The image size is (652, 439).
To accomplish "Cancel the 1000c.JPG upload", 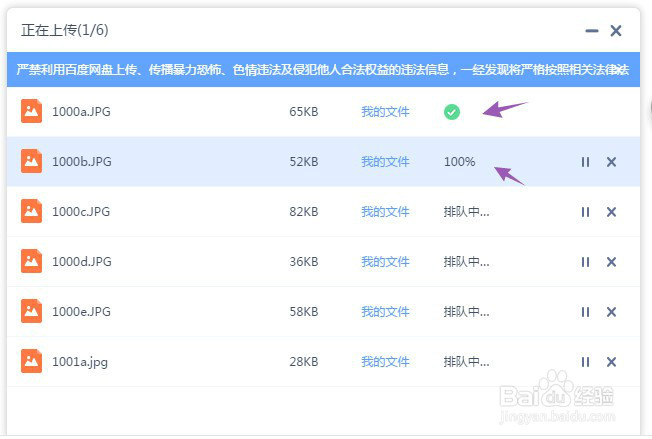I will 611,212.
